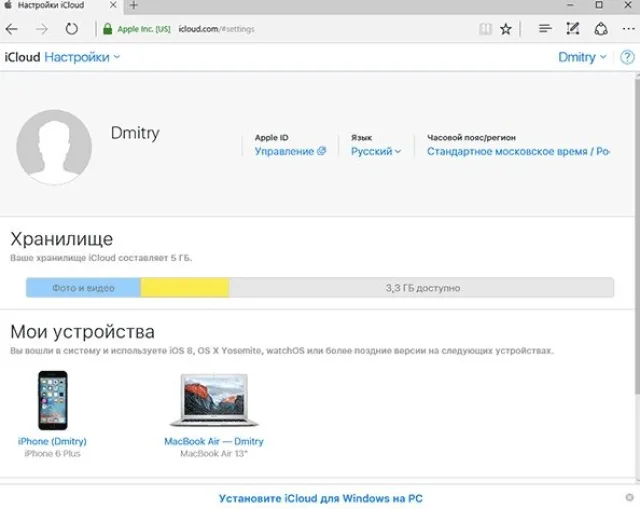Click the page vertical scrollbar
Viewport: 640px width, 509px height.
tap(637, 237)
